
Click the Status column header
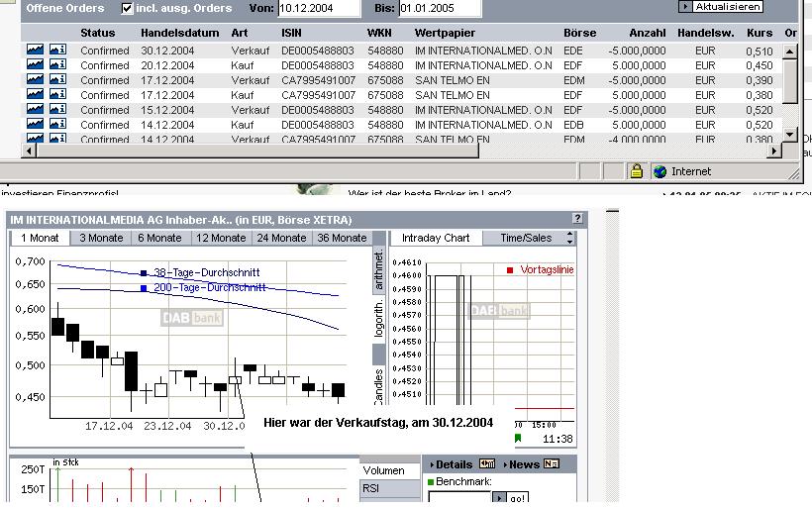97,33
